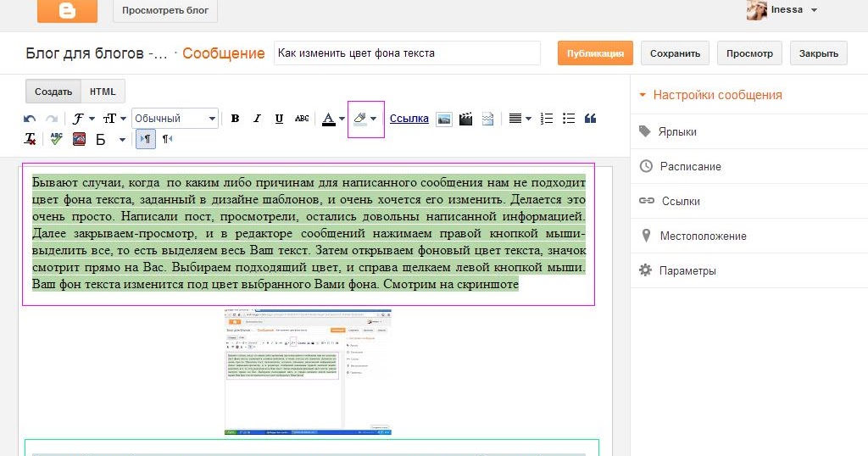This screenshot has width=868, height=456.
Task: Toggle italic formatting
Action: [257, 119]
